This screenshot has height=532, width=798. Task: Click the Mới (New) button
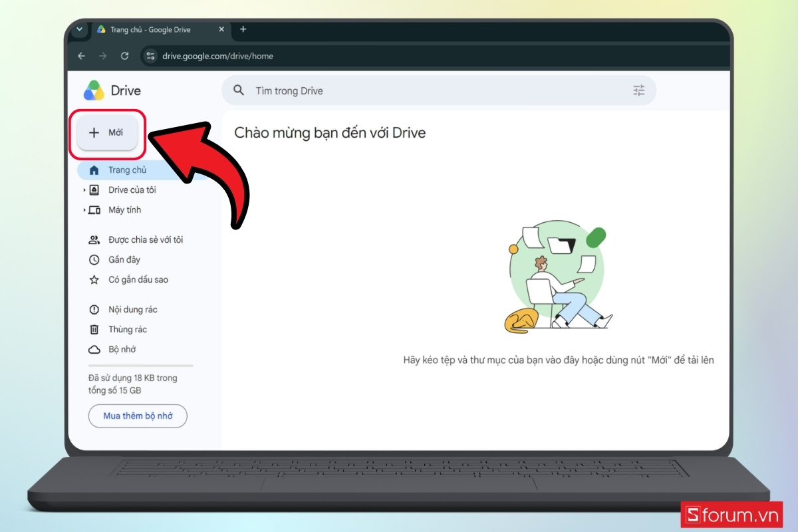click(107, 133)
